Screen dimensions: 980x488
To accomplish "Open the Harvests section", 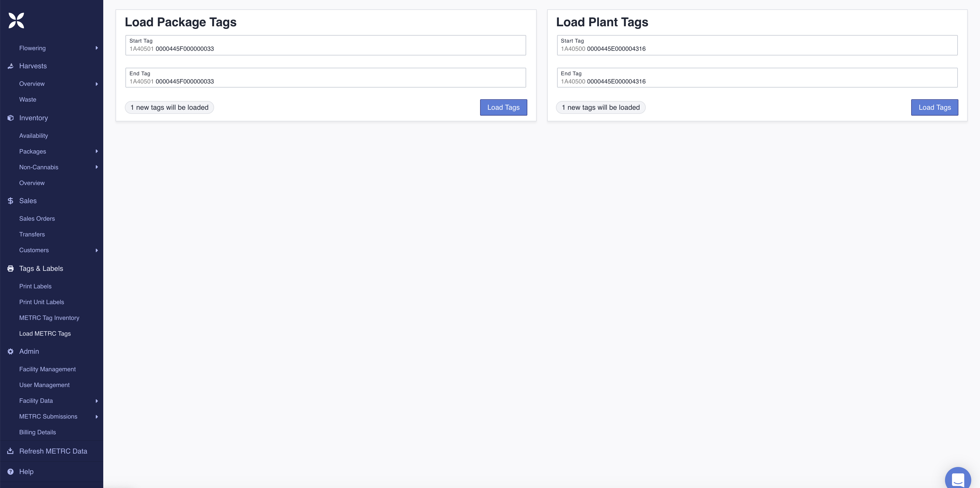I will 33,66.
